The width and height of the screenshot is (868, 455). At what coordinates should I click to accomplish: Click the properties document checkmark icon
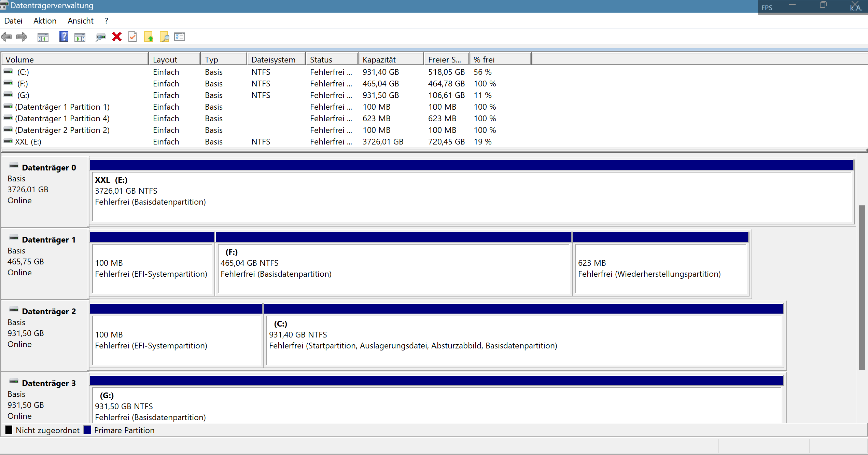[132, 37]
